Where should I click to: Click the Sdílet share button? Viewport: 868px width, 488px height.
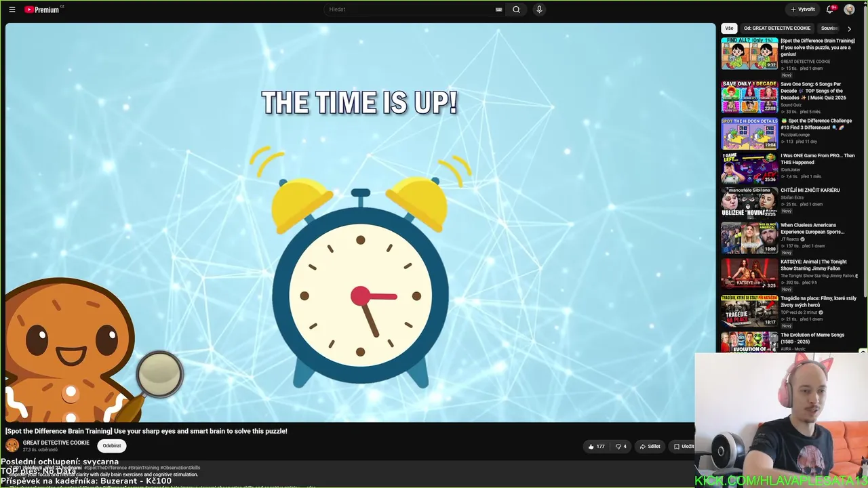click(650, 447)
